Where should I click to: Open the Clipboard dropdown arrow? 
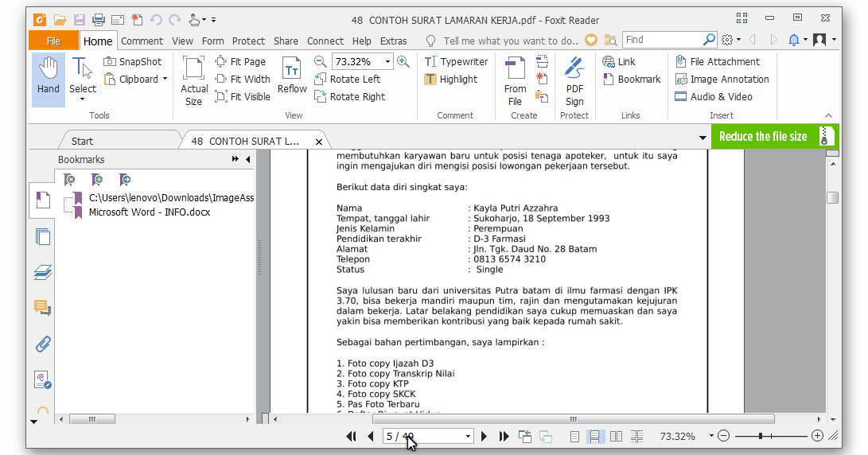[x=165, y=80]
